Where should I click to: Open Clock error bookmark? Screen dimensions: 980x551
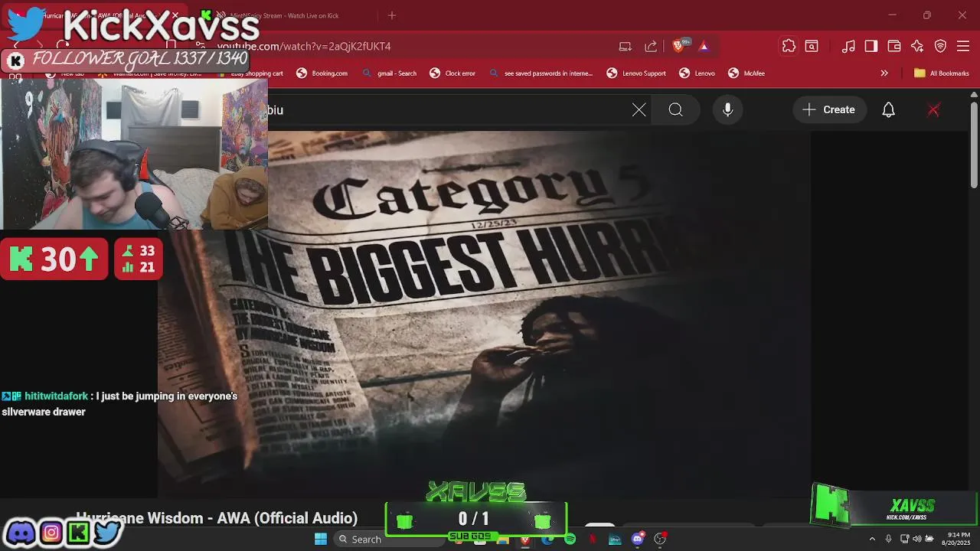(453, 73)
